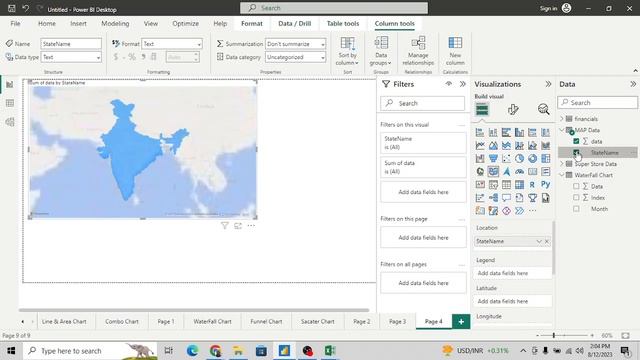Select the line chart visual
The height and width of the screenshot is (360, 640).
coord(480,145)
